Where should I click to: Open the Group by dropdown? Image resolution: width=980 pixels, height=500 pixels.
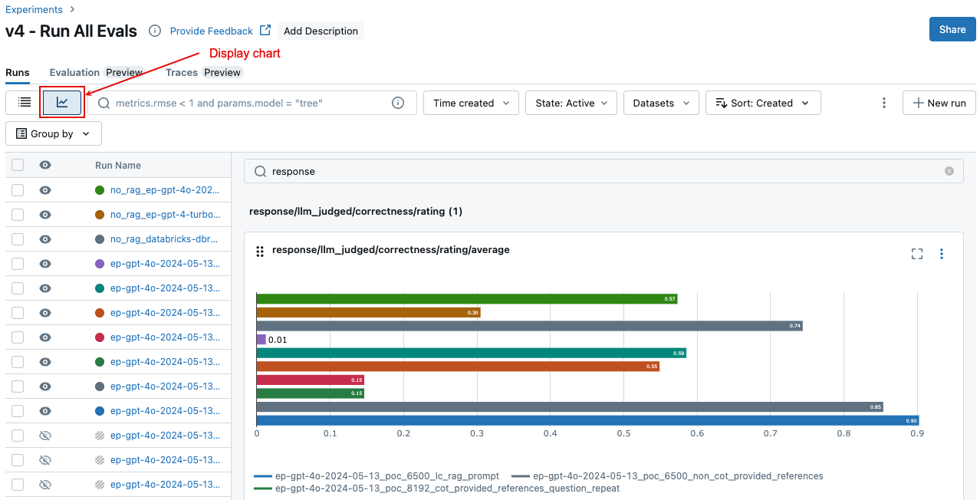point(54,133)
